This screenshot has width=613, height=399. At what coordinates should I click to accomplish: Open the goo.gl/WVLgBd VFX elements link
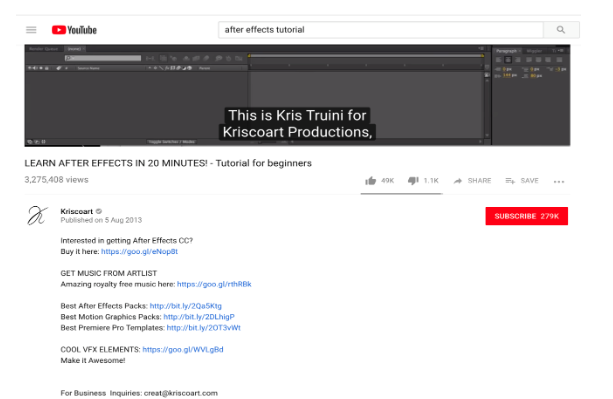(x=183, y=349)
